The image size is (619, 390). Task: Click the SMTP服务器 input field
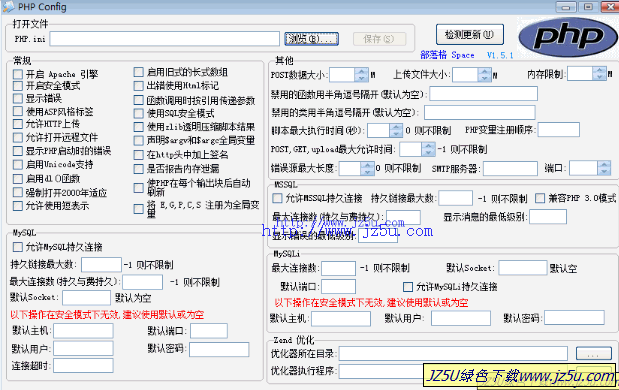click(510, 169)
